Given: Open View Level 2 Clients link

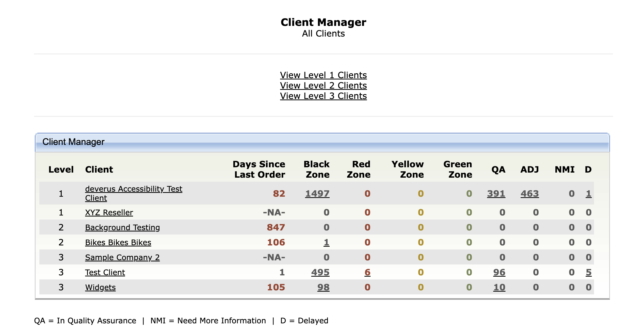Looking at the screenshot, I should 323,86.
